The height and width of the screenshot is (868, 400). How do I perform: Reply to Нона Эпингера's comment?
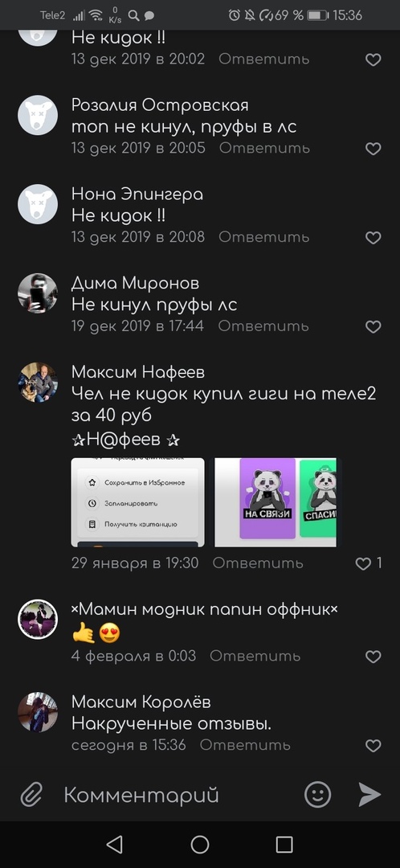pos(264,237)
